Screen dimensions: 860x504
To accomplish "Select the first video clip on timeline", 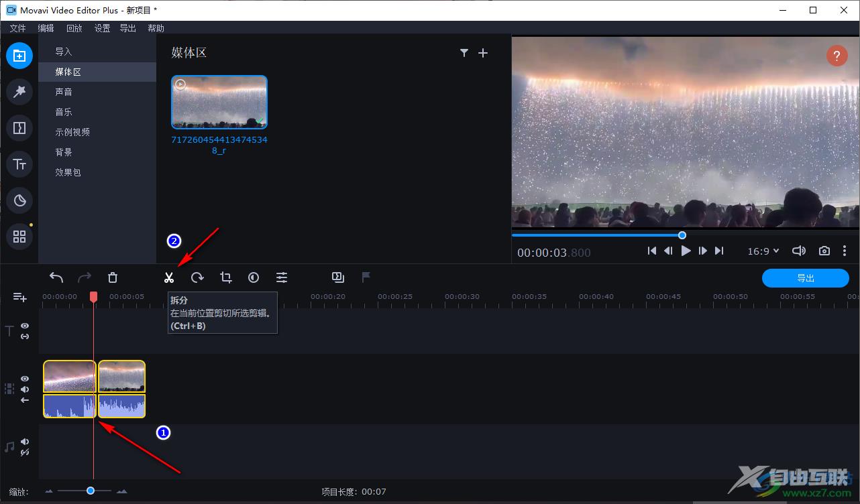I will [x=70, y=377].
